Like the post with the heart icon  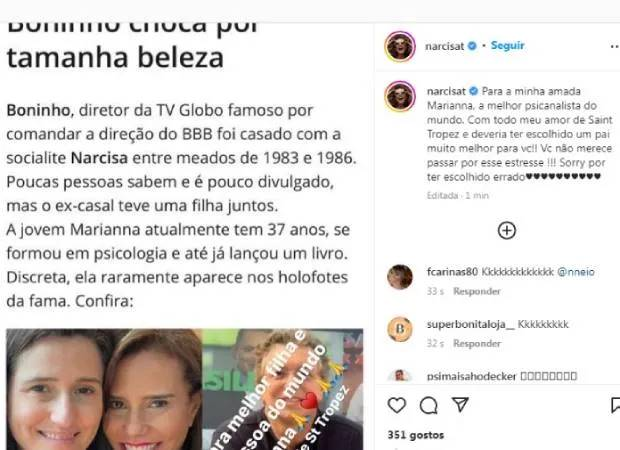pyautogui.click(x=397, y=405)
